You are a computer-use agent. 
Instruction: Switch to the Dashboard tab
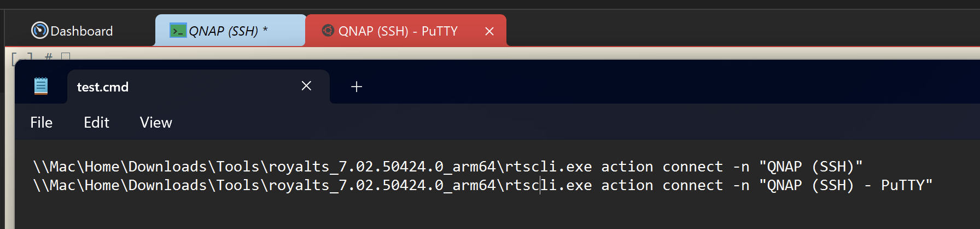[x=81, y=31]
